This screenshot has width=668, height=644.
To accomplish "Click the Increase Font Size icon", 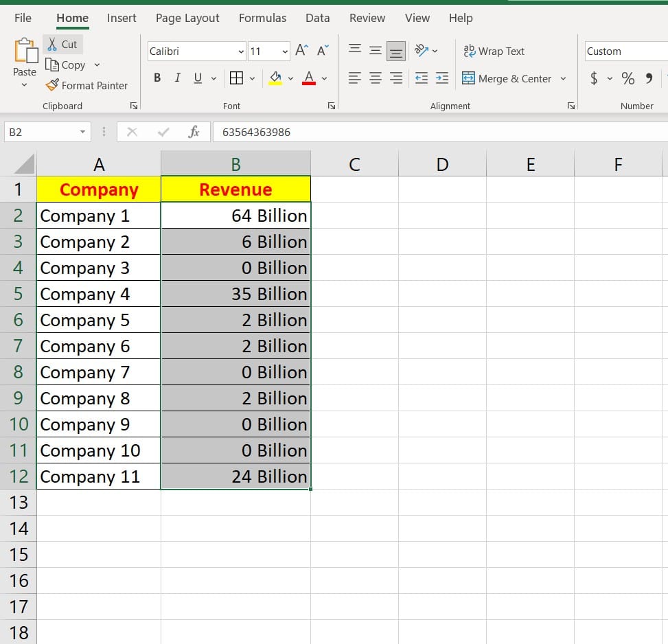I will [x=301, y=51].
